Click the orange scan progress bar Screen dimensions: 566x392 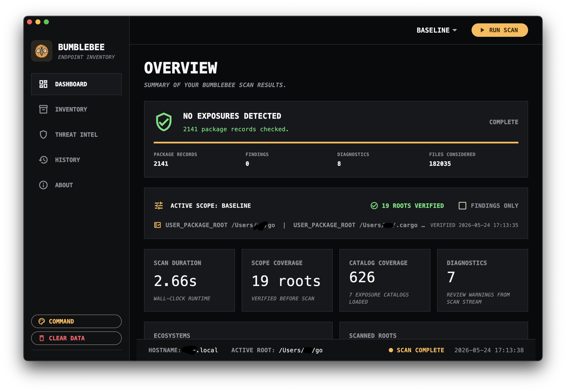click(x=336, y=142)
